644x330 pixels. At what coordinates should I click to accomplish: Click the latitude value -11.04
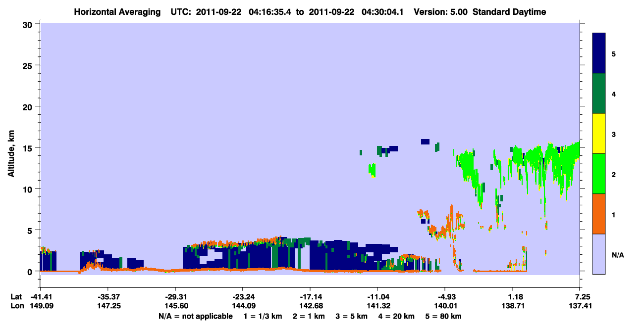tap(377, 297)
